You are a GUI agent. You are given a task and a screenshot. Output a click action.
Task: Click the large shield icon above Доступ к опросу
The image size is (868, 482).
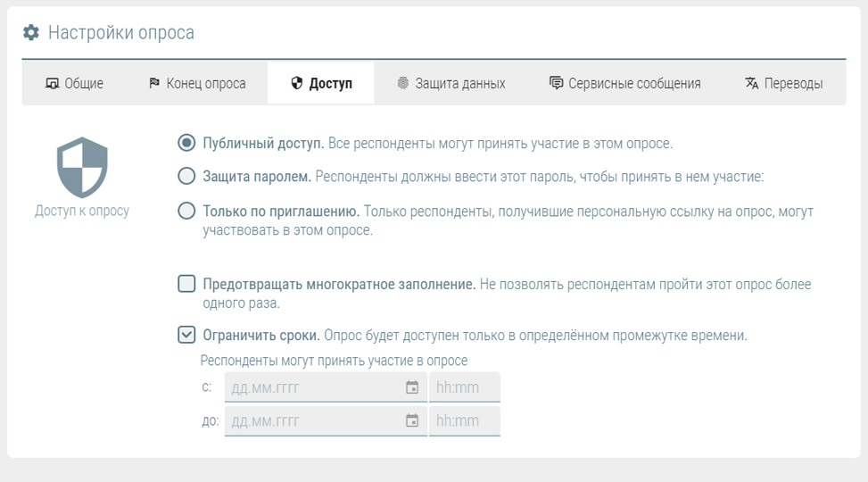click(x=82, y=166)
